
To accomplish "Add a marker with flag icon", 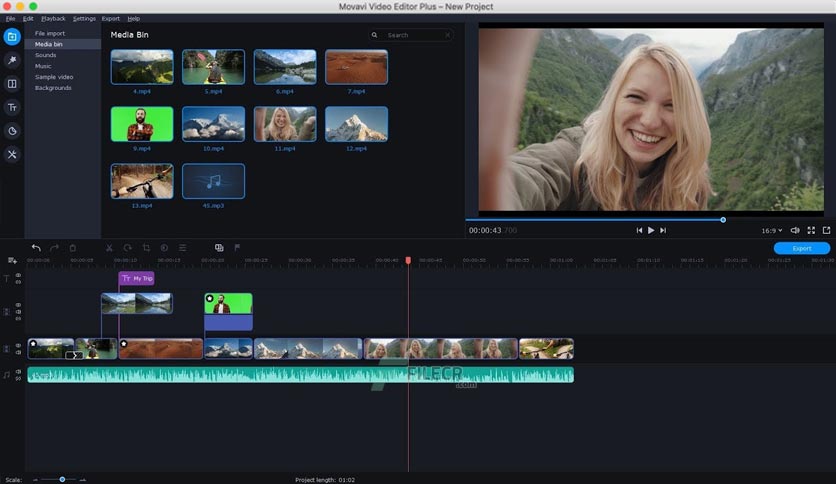I will tap(237, 248).
